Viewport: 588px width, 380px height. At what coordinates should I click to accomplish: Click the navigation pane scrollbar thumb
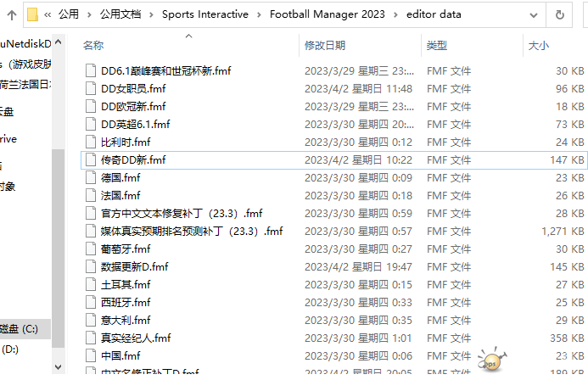(59, 249)
